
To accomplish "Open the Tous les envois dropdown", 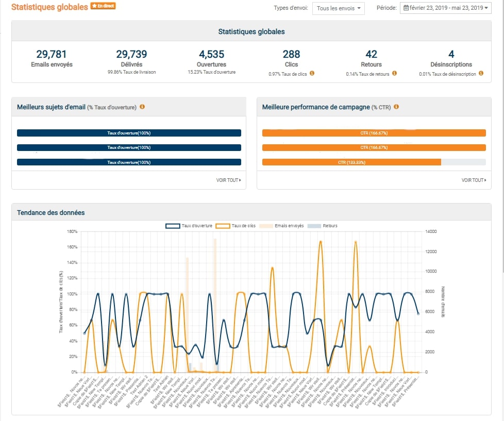I will point(339,8).
